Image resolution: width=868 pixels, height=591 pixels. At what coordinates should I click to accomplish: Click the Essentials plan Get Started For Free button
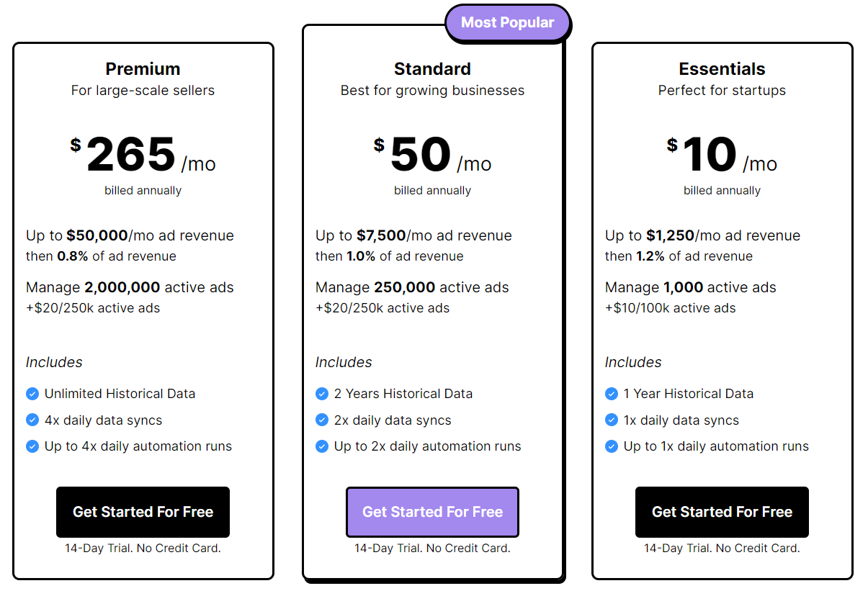[722, 512]
